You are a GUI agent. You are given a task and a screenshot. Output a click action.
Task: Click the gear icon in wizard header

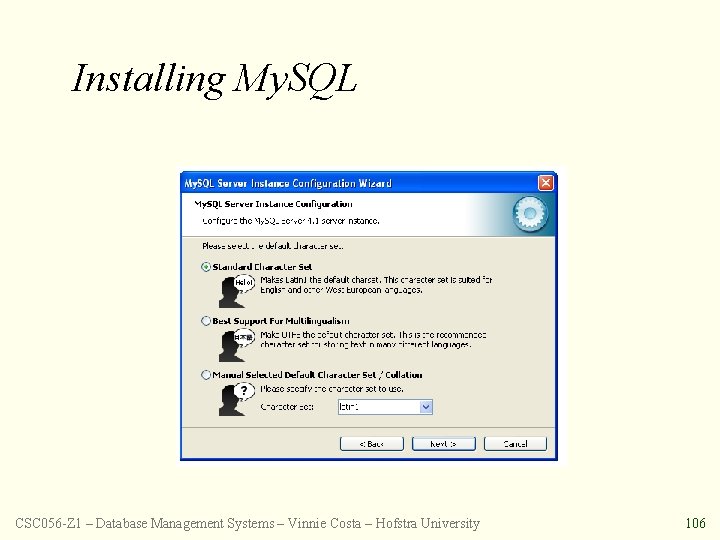[x=530, y=214]
